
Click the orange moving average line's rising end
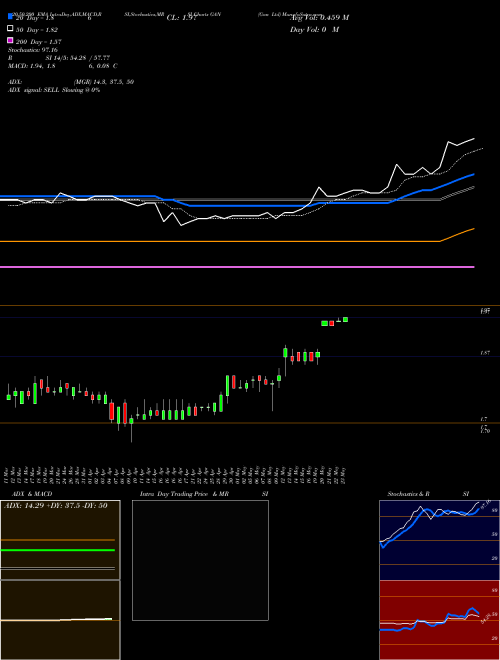(459, 234)
